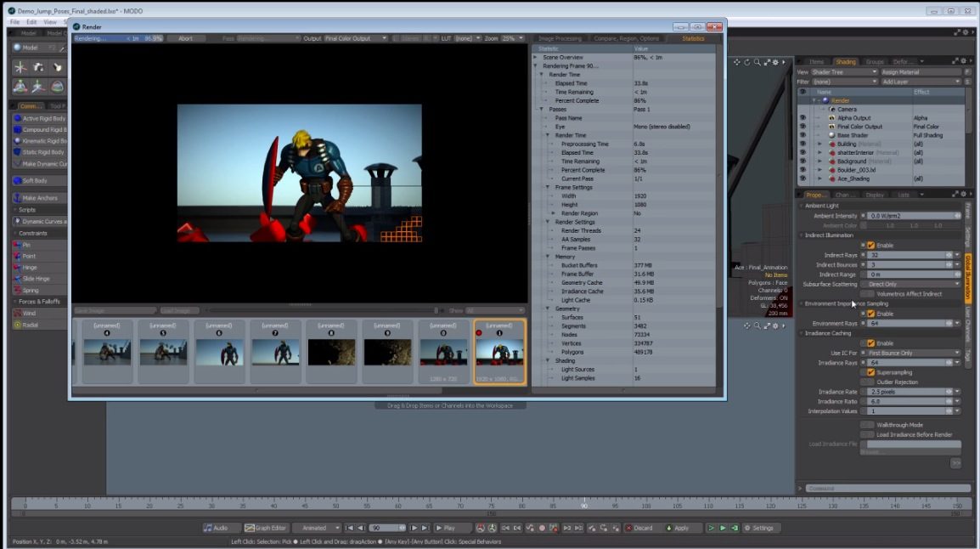Open the File menu

click(x=14, y=22)
